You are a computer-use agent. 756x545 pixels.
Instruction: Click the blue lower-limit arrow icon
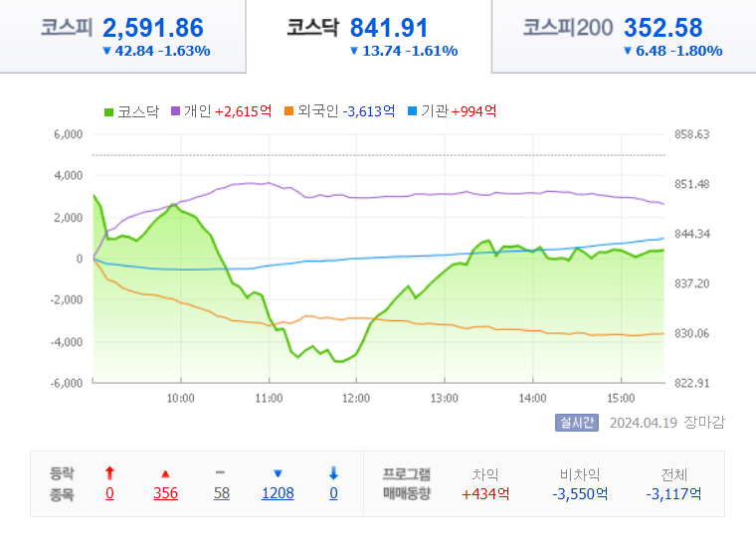coord(333,473)
